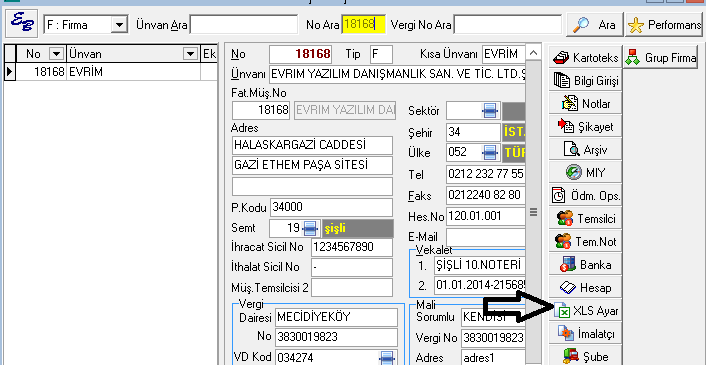Click the P.Kodu field 34000
706x365 pixels.
click(x=331, y=207)
